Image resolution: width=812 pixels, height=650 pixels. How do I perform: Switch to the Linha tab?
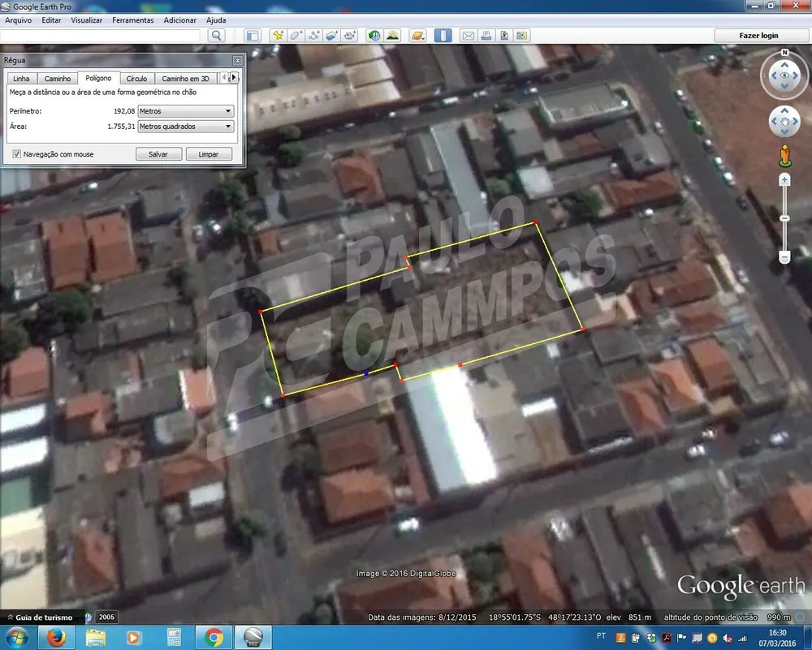click(21, 78)
